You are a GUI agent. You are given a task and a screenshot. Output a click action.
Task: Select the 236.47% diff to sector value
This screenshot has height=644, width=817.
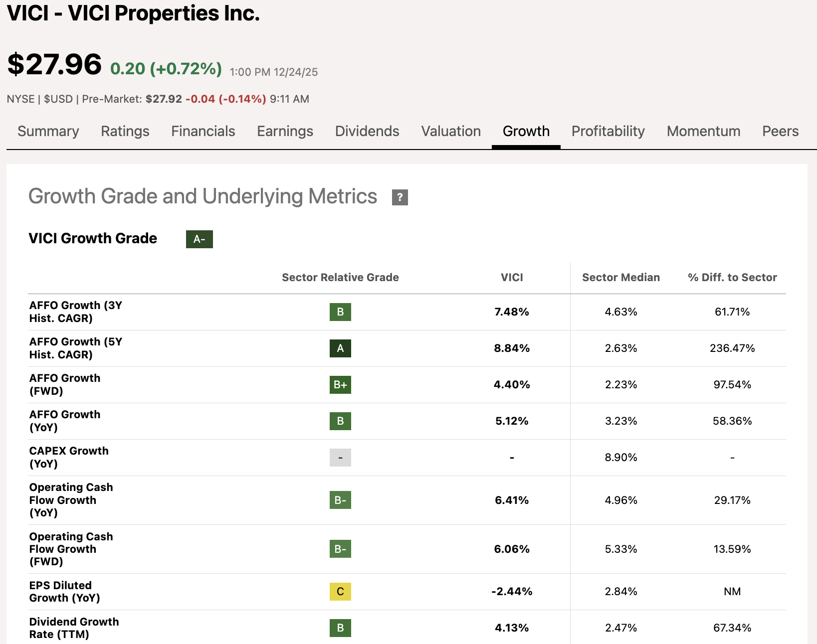732,348
